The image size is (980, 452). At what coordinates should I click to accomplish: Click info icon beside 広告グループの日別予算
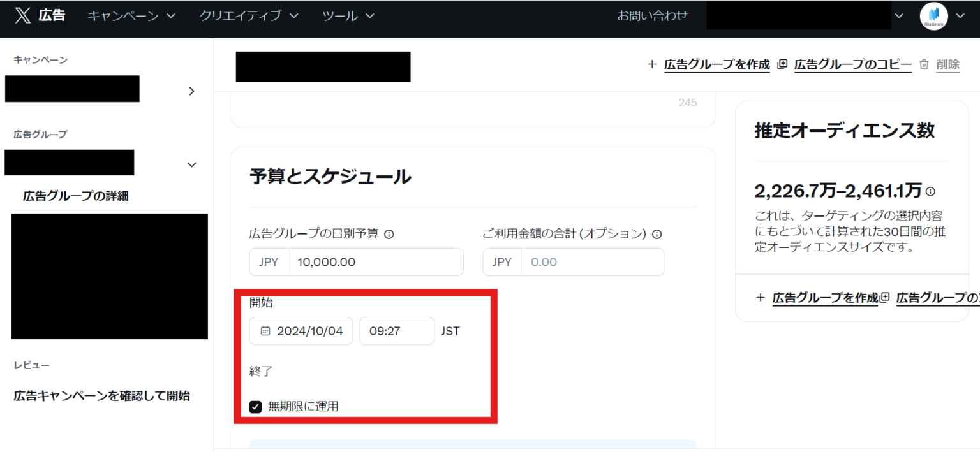tap(389, 234)
